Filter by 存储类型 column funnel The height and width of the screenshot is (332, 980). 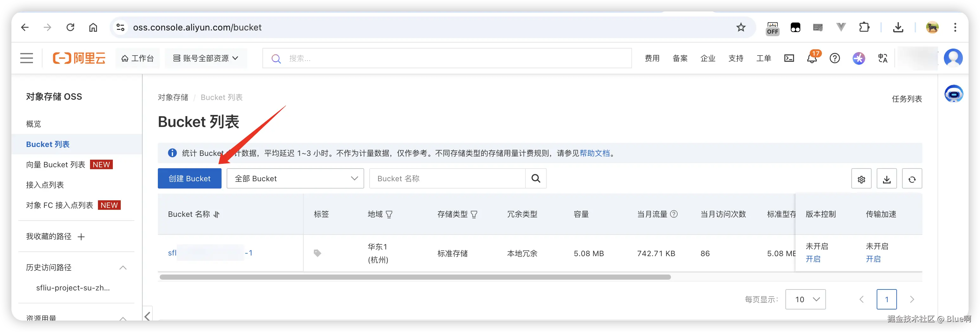(x=474, y=214)
